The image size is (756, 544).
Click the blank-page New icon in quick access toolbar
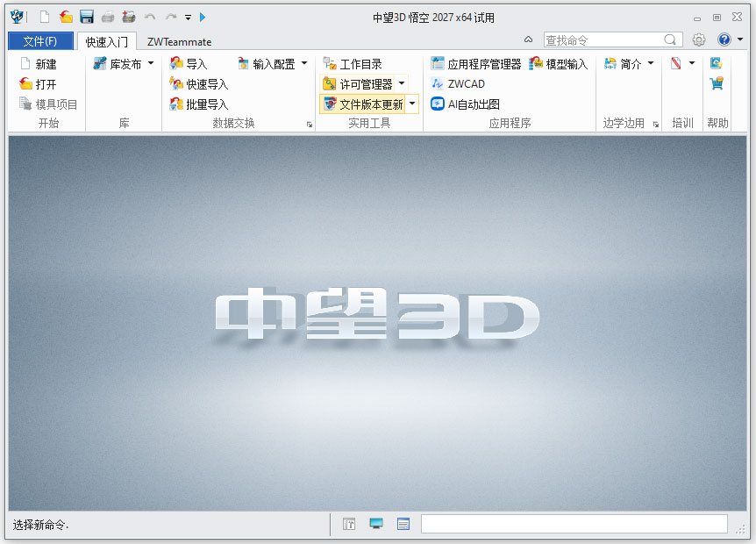click(x=45, y=18)
